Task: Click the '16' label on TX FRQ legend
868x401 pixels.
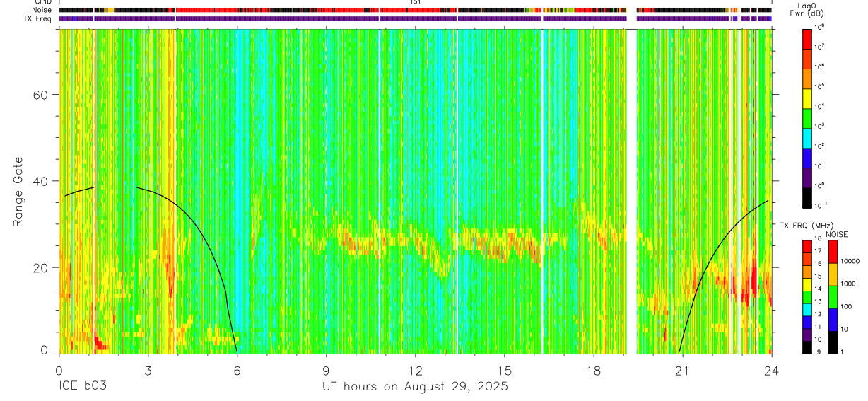Action: [819, 264]
